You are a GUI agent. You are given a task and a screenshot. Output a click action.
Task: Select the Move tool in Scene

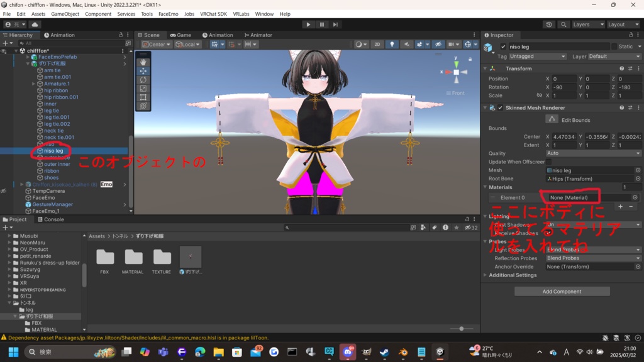pyautogui.click(x=143, y=71)
